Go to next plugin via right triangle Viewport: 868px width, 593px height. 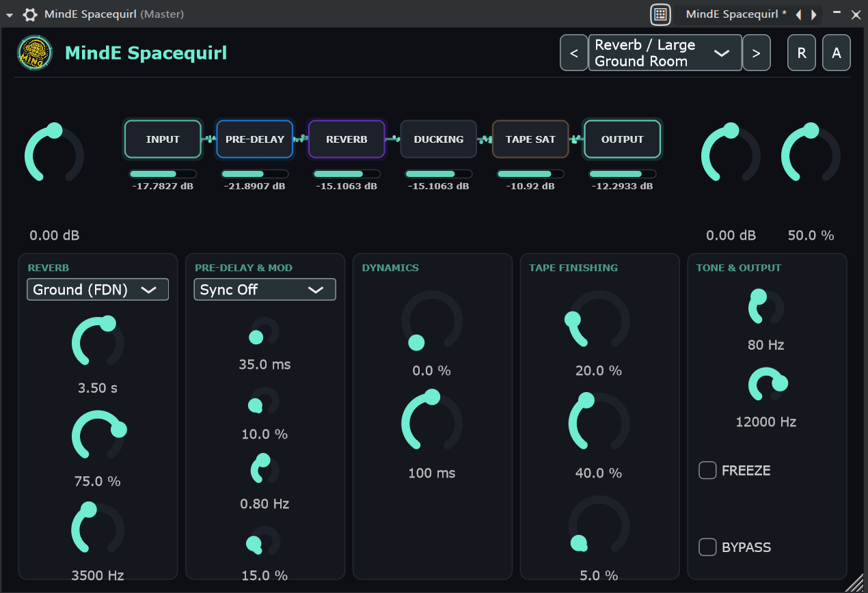[813, 14]
